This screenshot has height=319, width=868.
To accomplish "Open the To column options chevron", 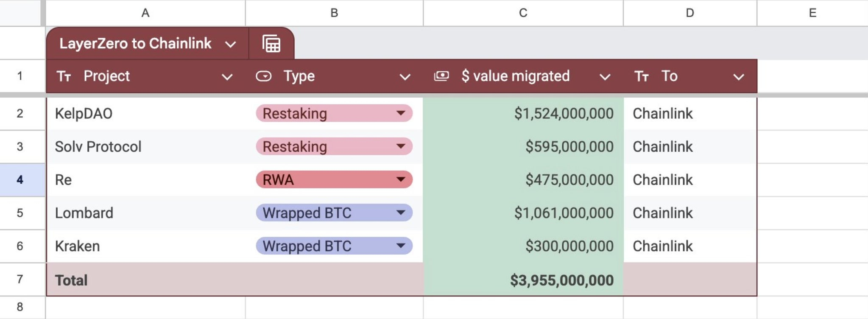I will [739, 77].
